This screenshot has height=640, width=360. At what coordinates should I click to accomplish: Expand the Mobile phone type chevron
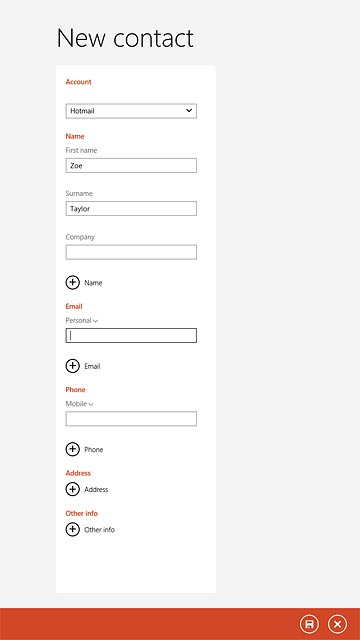[x=91, y=404]
